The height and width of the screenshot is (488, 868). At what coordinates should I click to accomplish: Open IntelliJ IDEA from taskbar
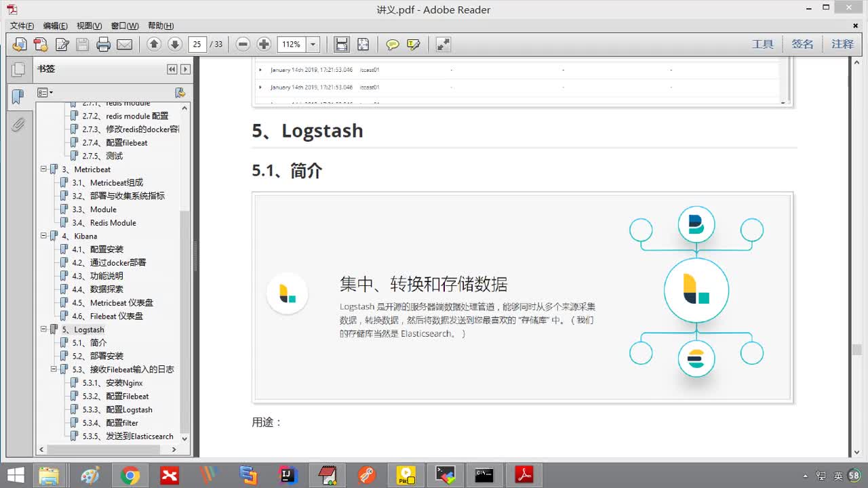point(289,476)
